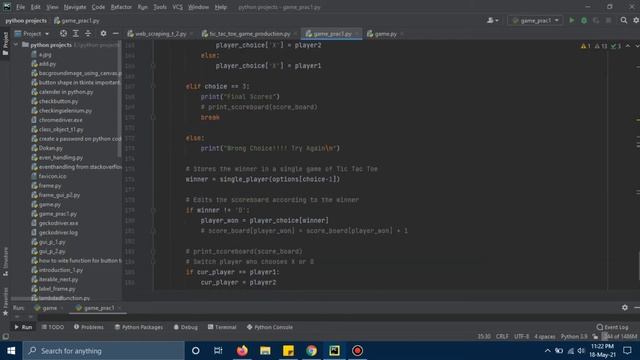Image resolution: width=640 pixels, height=360 pixels.
Task: Select favicon.ico in project tree
Action: [52, 176]
